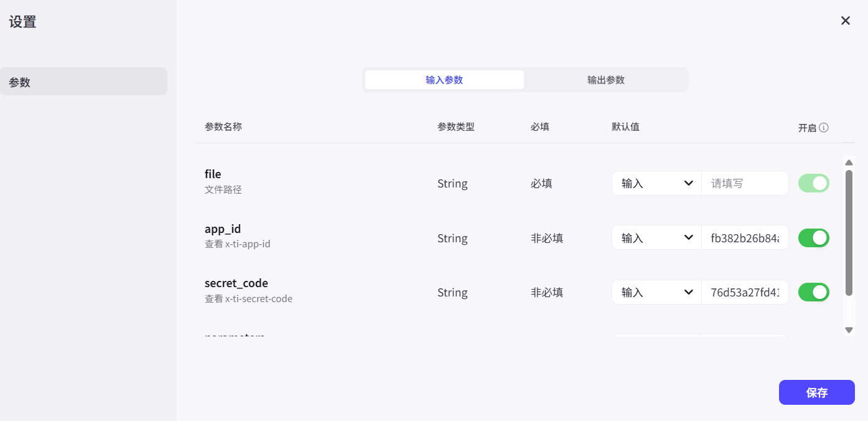Click the scrollbar down arrow
Viewport: 868px width, 421px height.
click(849, 329)
